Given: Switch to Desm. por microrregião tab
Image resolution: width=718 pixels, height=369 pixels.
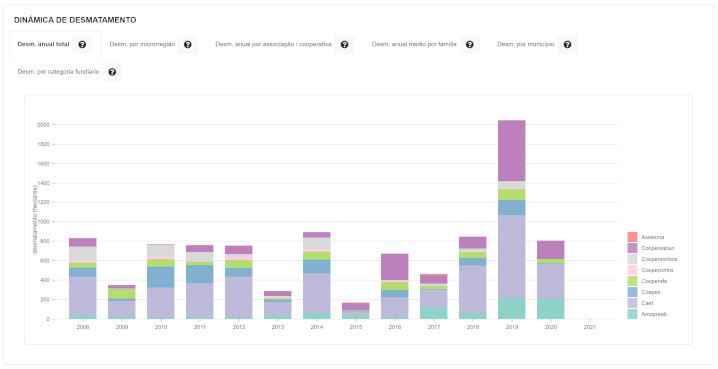Looking at the screenshot, I should (142, 44).
